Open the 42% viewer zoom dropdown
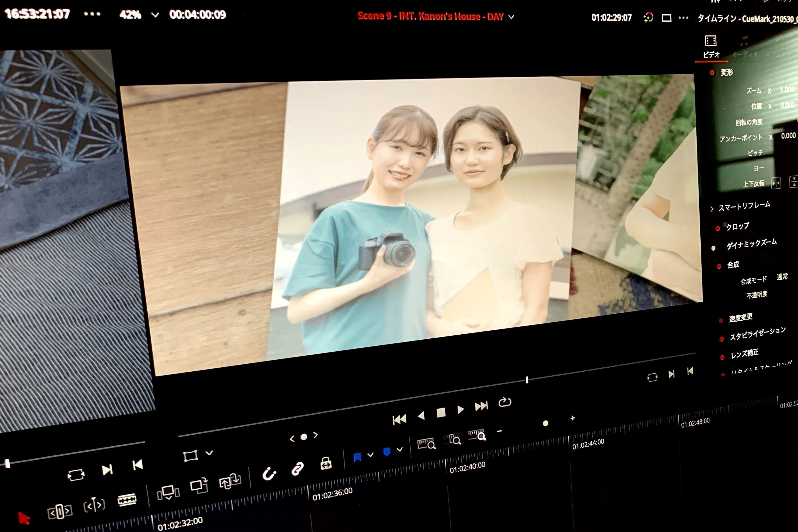 [155, 15]
